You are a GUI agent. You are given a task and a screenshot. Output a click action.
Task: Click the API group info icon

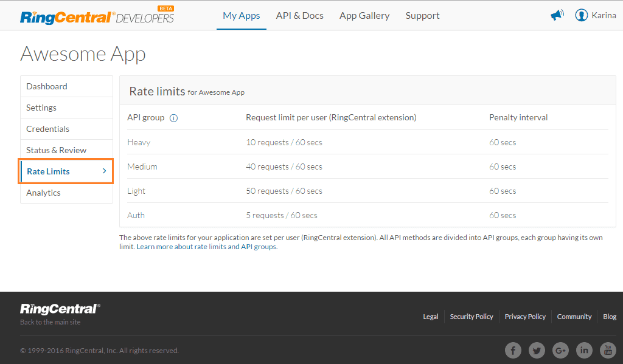[x=173, y=118]
